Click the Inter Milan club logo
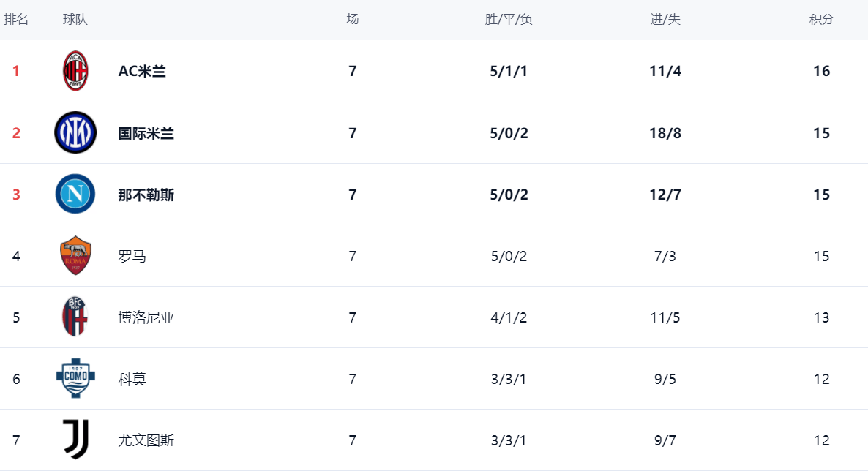 pyautogui.click(x=75, y=132)
